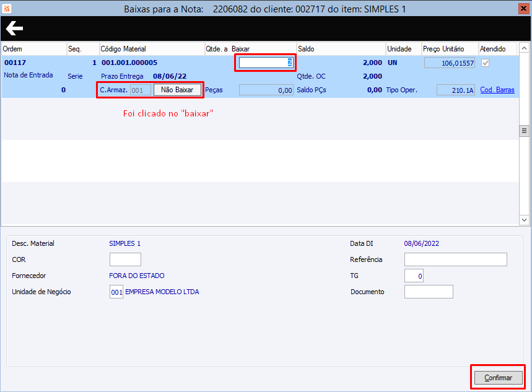532x392 pixels.
Task: Click the Unidade de Negócio code field 001
Action: pos(116,292)
